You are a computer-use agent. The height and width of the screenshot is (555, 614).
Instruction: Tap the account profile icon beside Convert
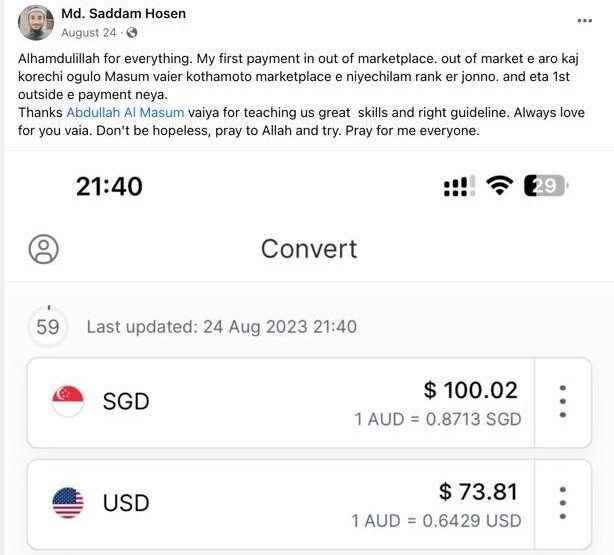coord(43,249)
